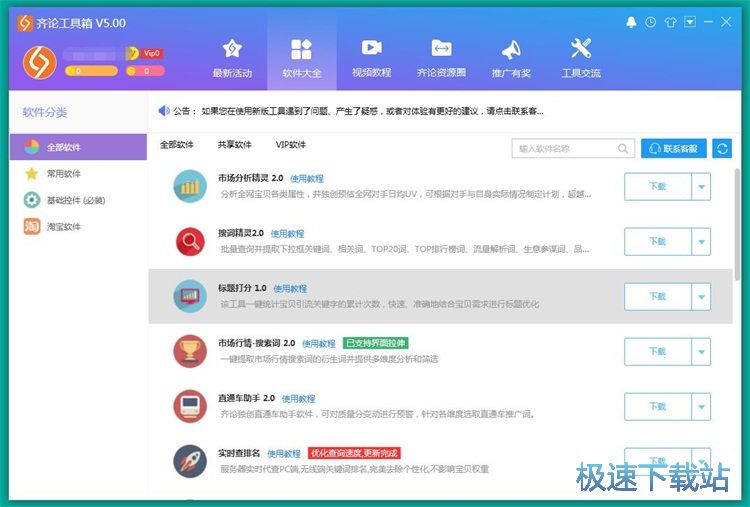Image resolution: width=750 pixels, height=507 pixels.
Task: Click the 市场分析精灵 bar chart icon
Action: (x=189, y=186)
